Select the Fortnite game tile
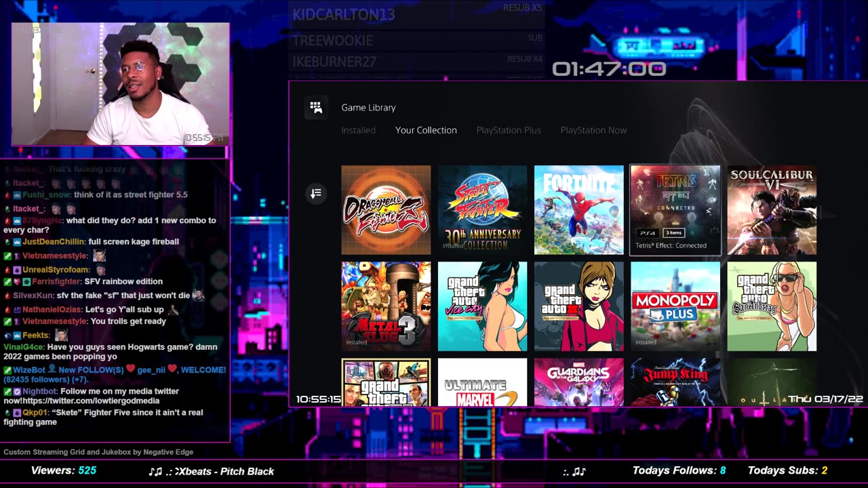This screenshot has height=488, width=868. click(x=578, y=210)
